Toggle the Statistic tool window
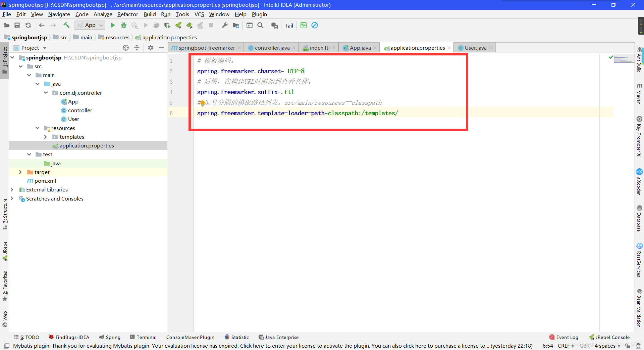Image resolution: width=644 pixels, height=350 pixels. click(x=237, y=337)
